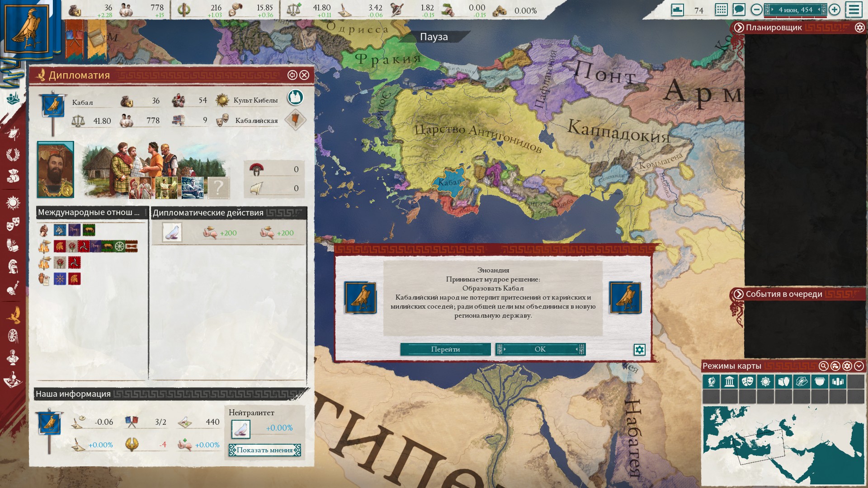
Task: Toggle notification settings gear in the event popup
Action: point(639,350)
